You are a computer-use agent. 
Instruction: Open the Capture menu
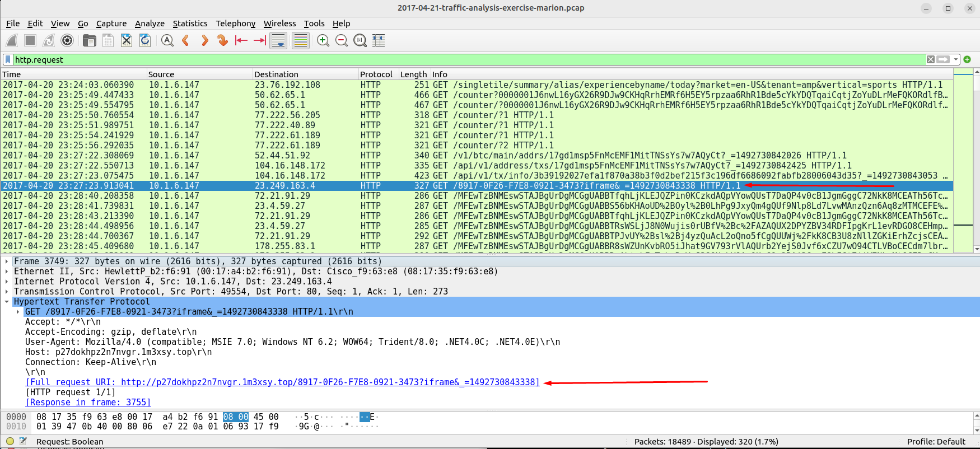point(111,24)
